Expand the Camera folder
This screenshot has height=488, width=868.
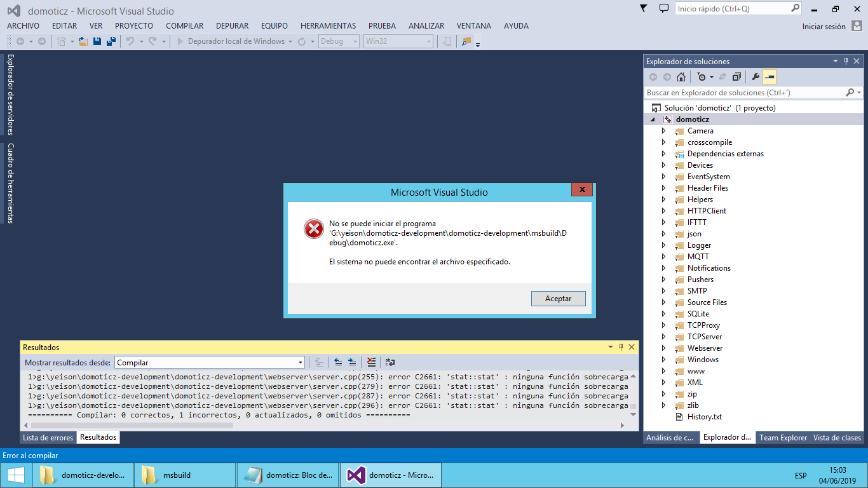[x=663, y=130]
